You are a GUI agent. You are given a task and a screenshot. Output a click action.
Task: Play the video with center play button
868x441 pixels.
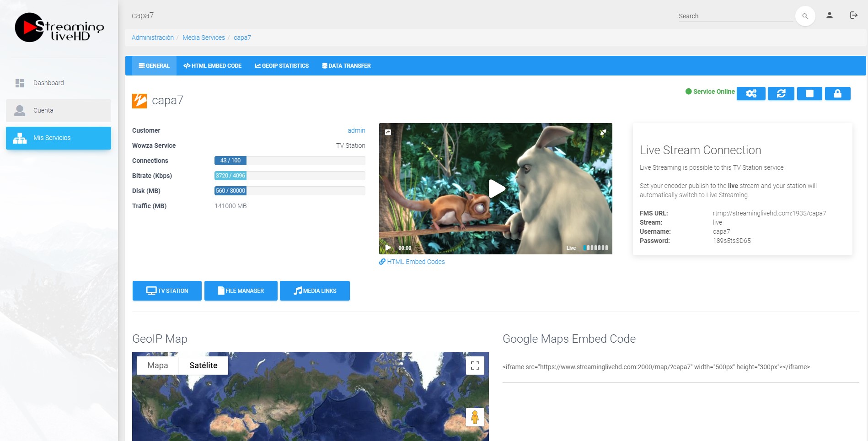[496, 188]
